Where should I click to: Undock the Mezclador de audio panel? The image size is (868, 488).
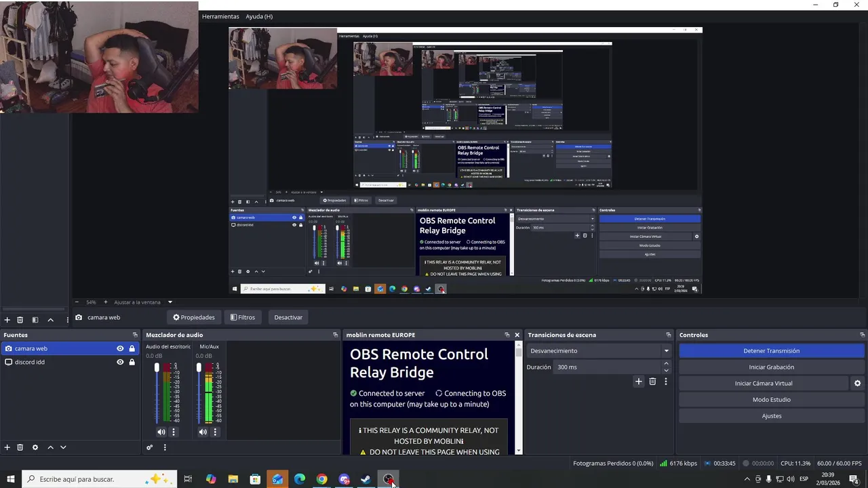coord(335,335)
